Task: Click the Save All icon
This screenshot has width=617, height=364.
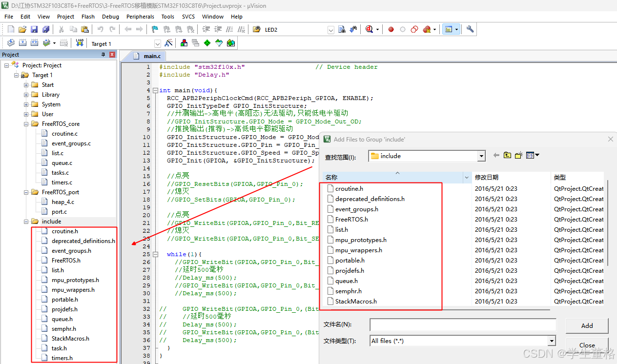Action: pos(46,29)
